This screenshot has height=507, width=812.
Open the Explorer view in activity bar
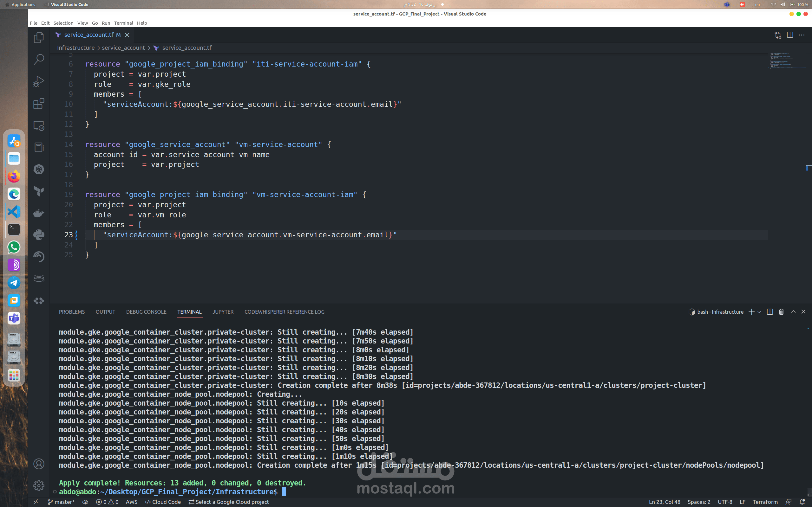(39, 38)
